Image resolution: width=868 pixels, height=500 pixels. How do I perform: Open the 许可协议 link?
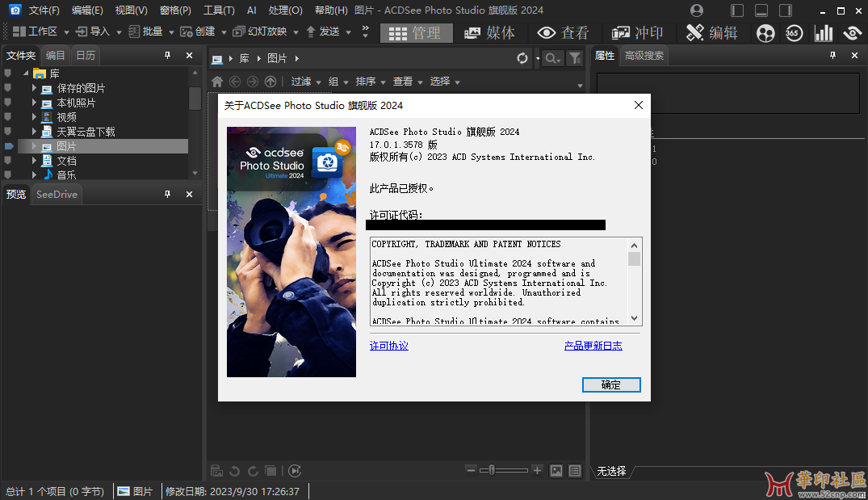[388, 346]
